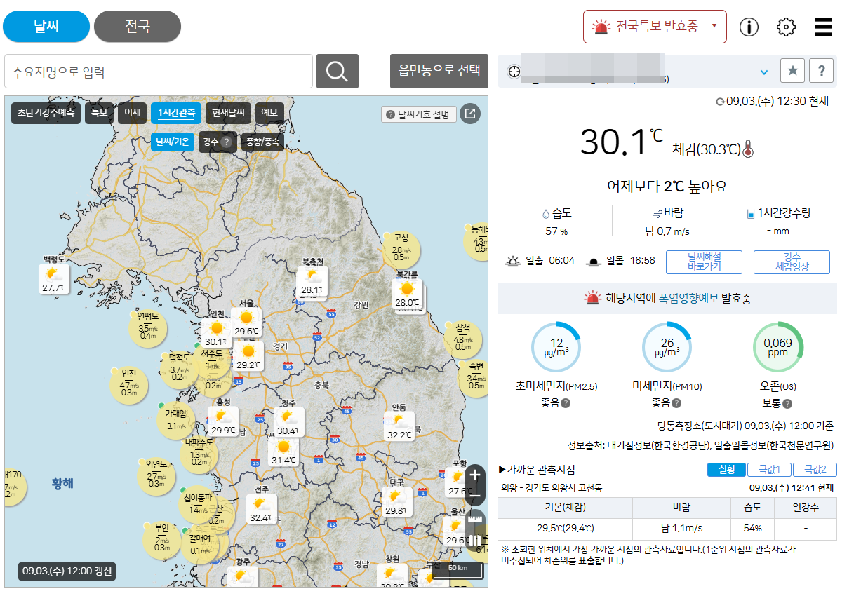
Task: Click the refresh icon beside 12:30 현재
Action: (x=719, y=102)
